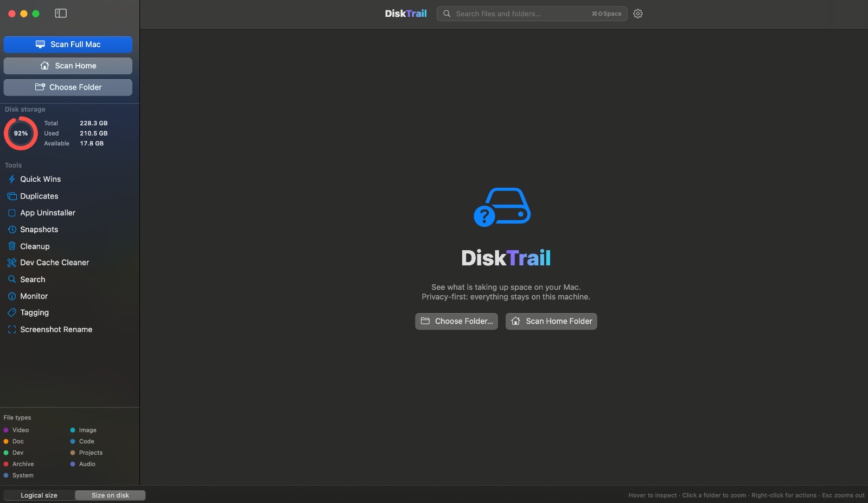Screen dimensions: 868x503
Task: Click the Available 17.8 GB value
Action: click(x=92, y=143)
